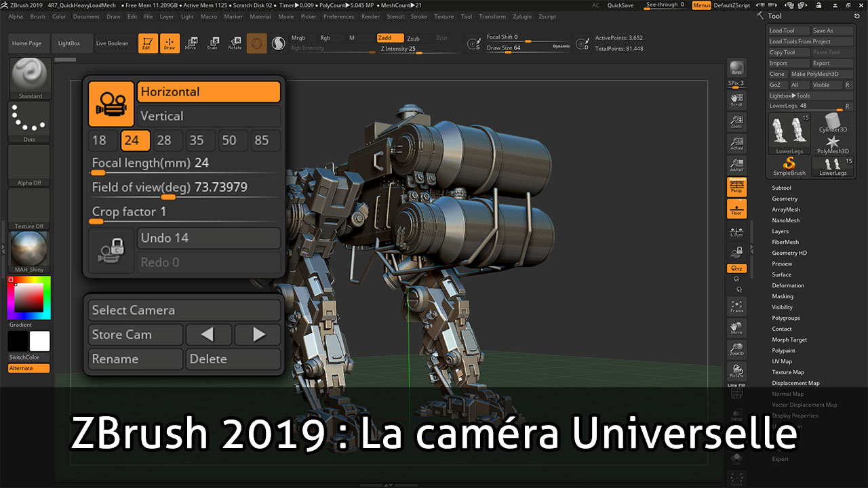Expand the UV Map sub-palette

coord(782,361)
